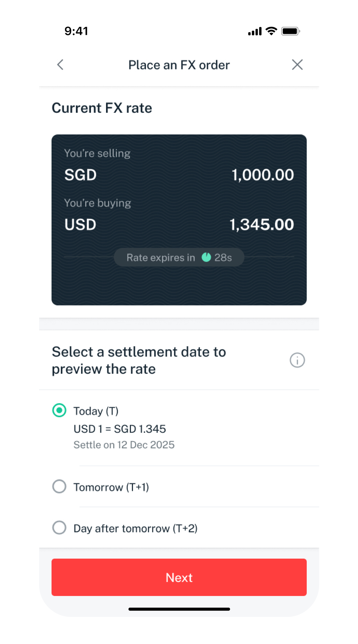Tap the USD currency label
The width and height of the screenshot is (358, 644).
click(81, 224)
